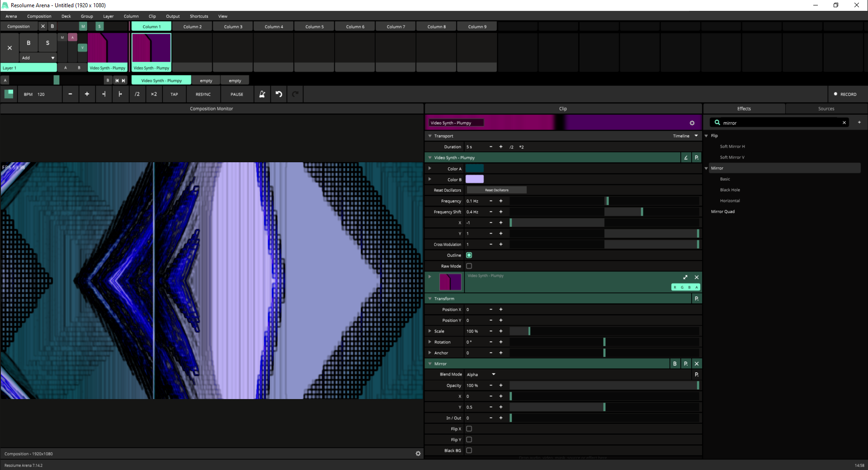Remove the Mirror effect with X
This screenshot has width=868, height=470.
(x=697, y=364)
